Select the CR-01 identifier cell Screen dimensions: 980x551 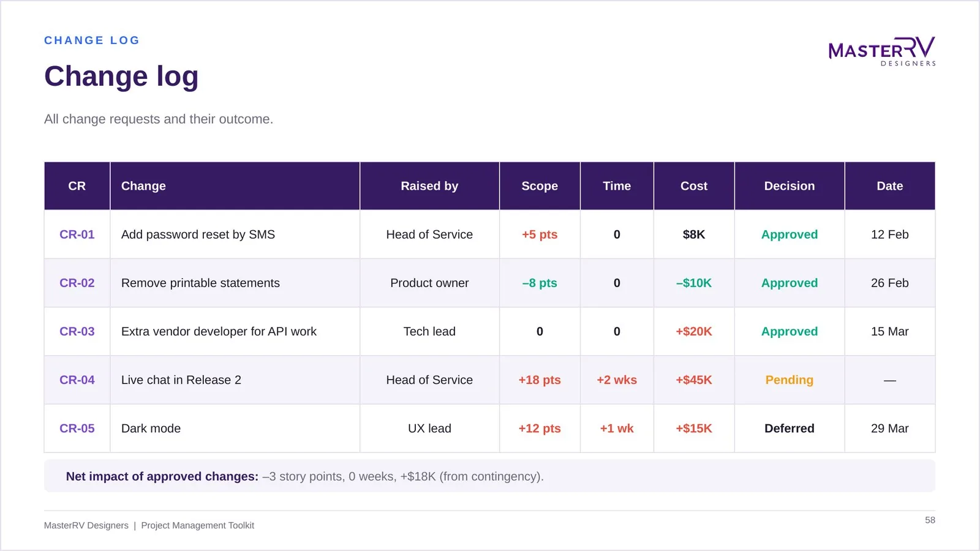click(77, 234)
